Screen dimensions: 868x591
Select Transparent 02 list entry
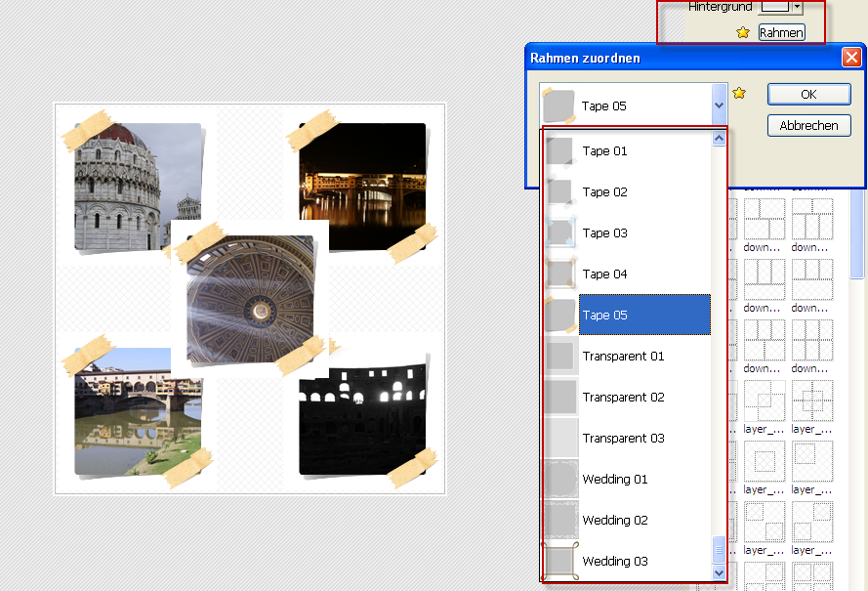click(x=623, y=398)
